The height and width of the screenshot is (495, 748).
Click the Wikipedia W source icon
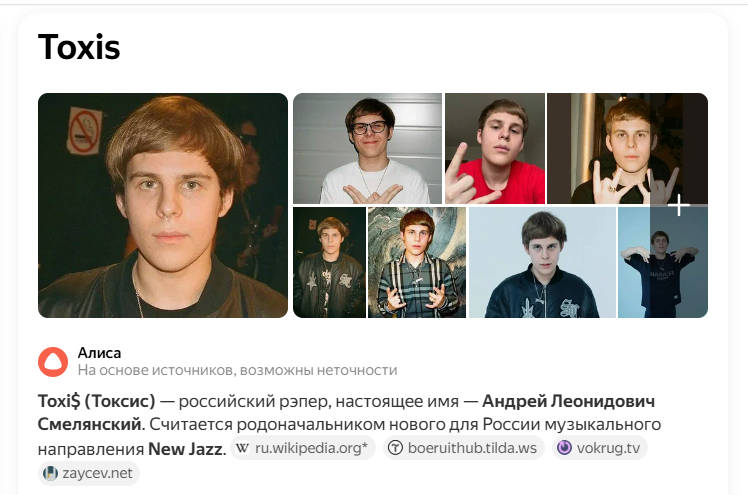242,448
